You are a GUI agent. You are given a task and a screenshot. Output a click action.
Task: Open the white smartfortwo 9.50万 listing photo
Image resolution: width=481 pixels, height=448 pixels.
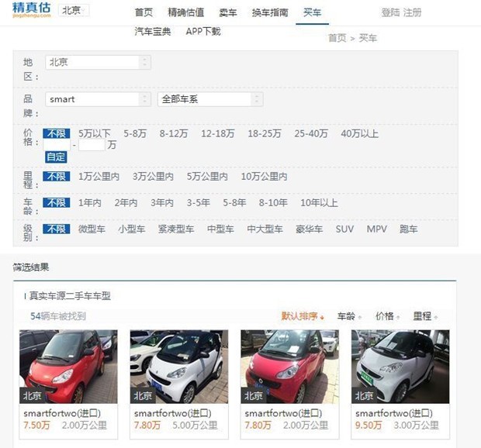click(x=400, y=367)
